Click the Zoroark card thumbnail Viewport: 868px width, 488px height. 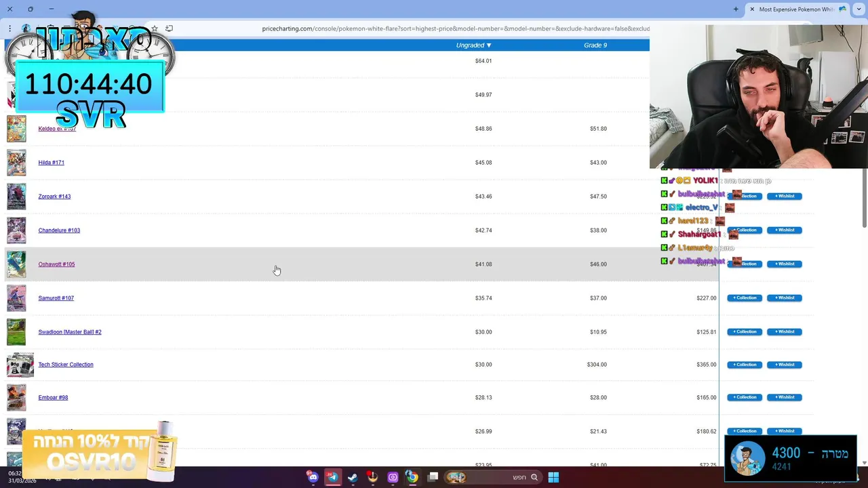tap(16, 197)
